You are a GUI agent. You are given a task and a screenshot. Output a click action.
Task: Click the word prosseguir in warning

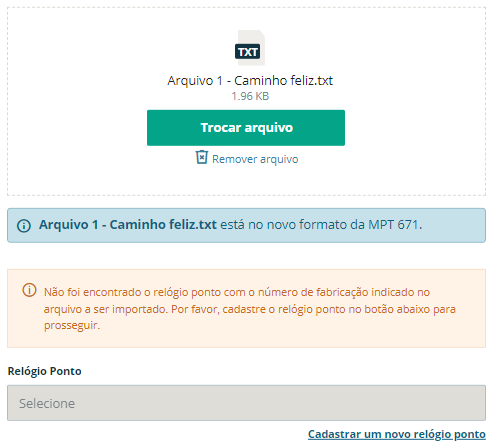click(x=71, y=325)
